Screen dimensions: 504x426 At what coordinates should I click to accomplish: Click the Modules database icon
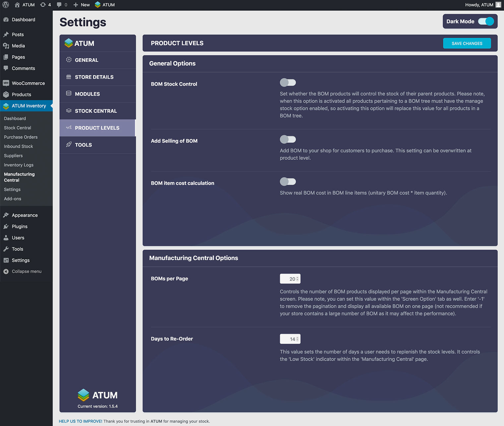tap(69, 94)
